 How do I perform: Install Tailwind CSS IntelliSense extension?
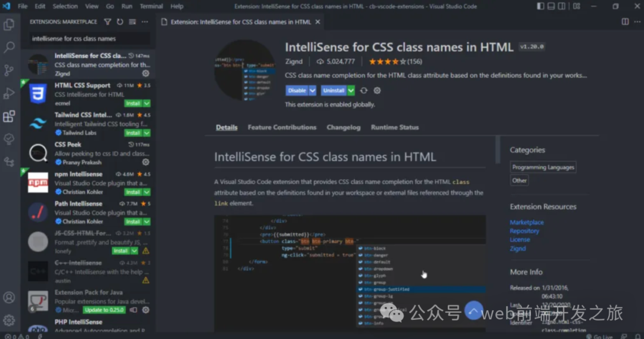click(134, 133)
